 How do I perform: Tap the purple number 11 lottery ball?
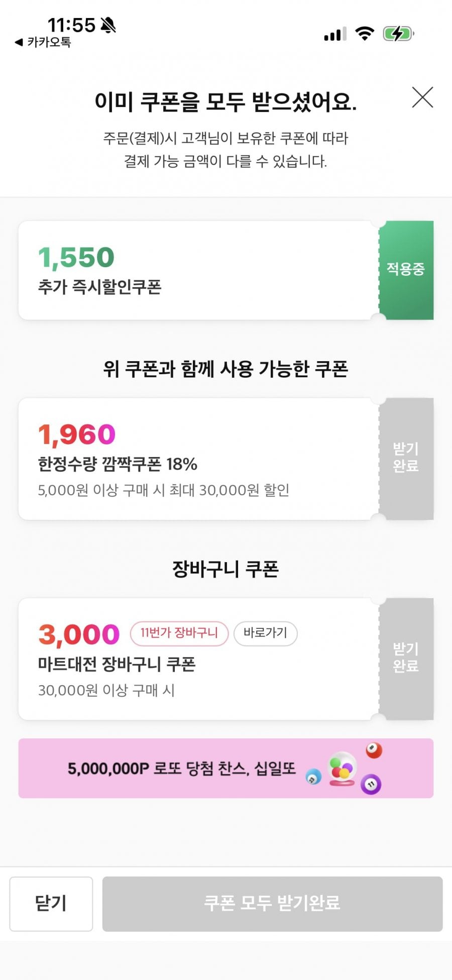371,784
